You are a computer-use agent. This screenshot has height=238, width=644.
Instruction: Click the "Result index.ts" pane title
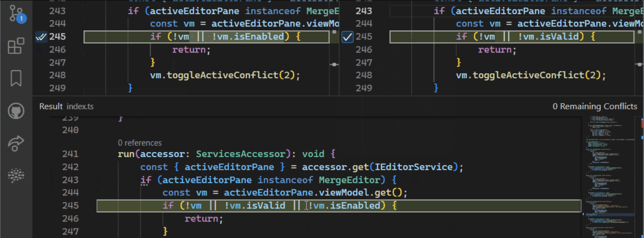[x=66, y=106]
